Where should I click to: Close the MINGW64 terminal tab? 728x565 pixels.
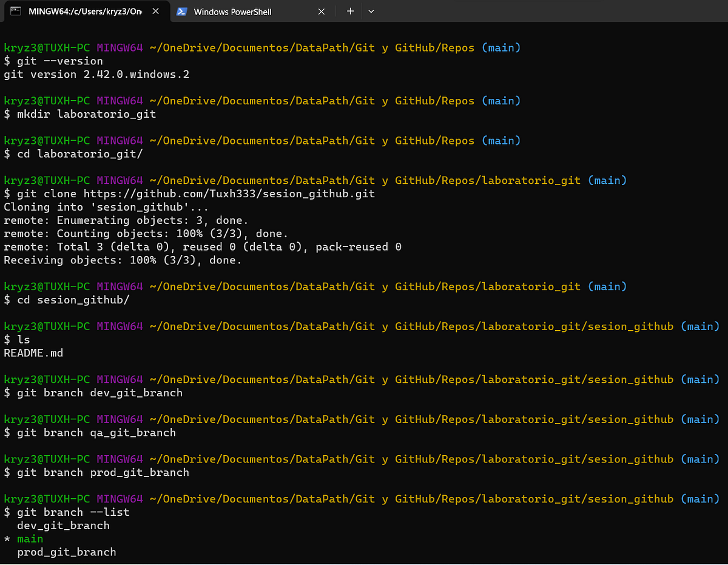155,10
